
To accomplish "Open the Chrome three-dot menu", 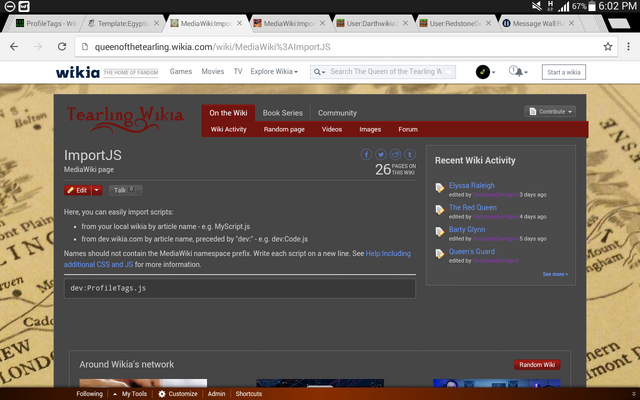I will 628,47.
